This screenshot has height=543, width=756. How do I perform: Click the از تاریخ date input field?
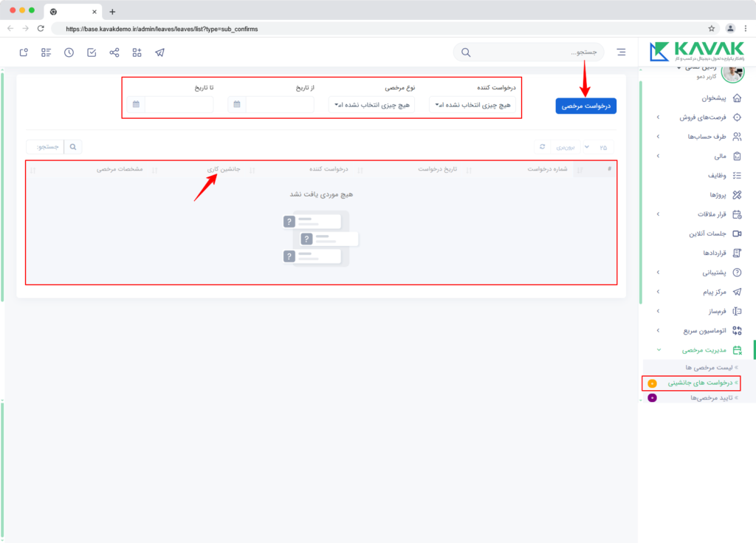(x=280, y=104)
